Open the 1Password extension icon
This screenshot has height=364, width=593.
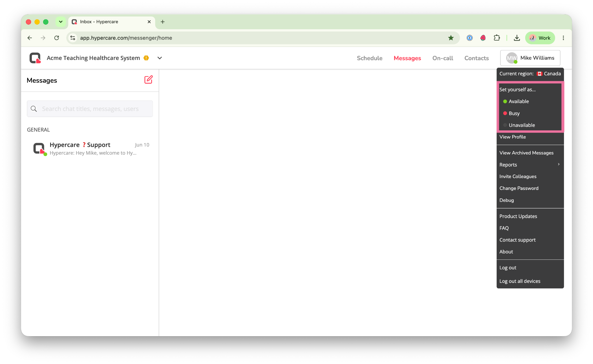coord(470,38)
